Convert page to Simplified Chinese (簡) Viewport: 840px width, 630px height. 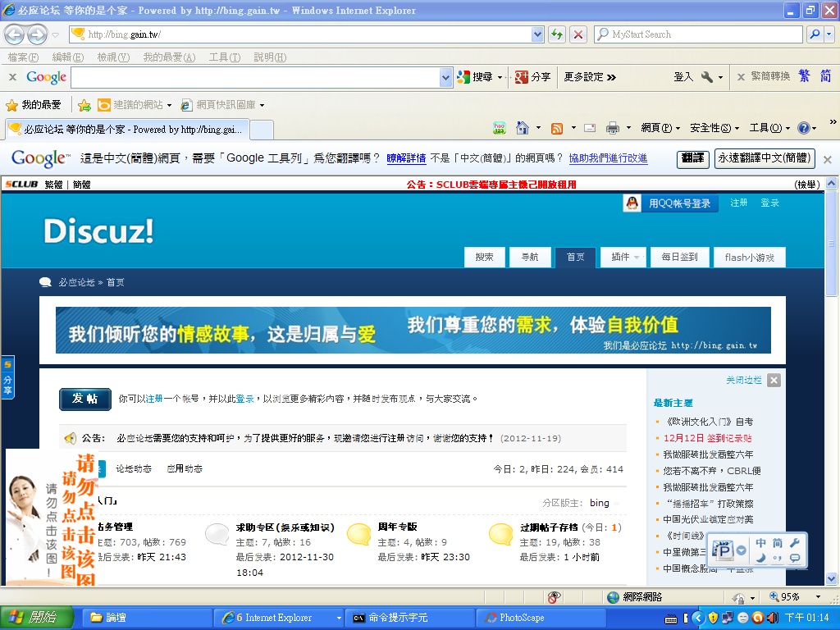tap(825, 76)
